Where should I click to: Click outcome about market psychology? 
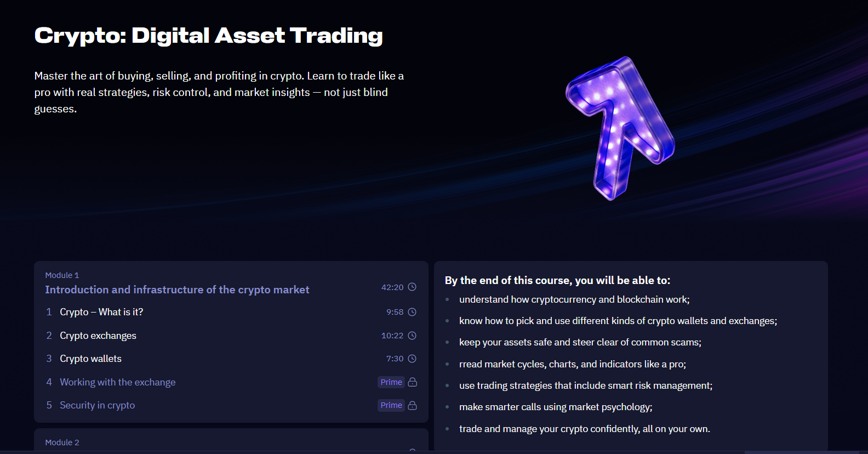point(556,407)
